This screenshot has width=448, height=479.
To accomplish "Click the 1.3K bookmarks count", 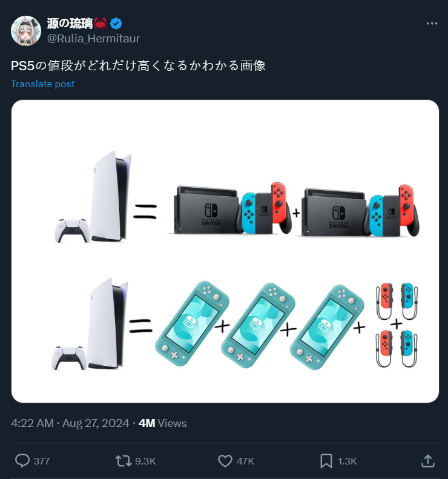I will pyautogui.click(x=348, y=461).
